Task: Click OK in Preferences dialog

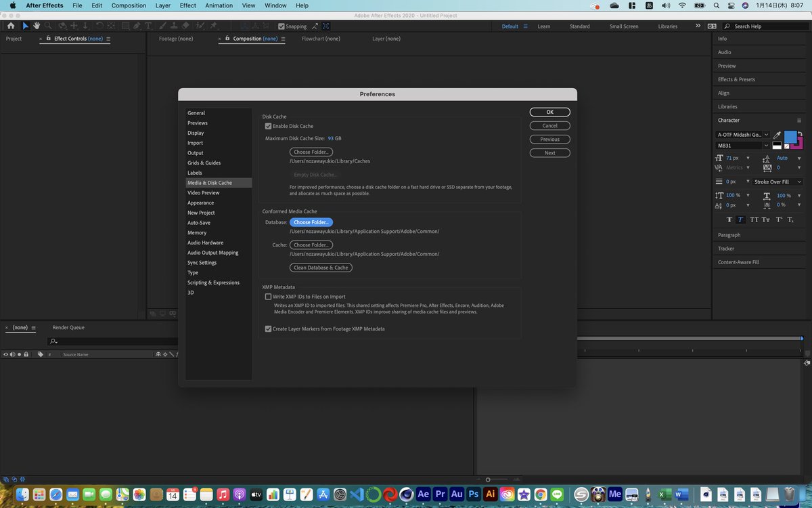Action: (x=549, y=112)
